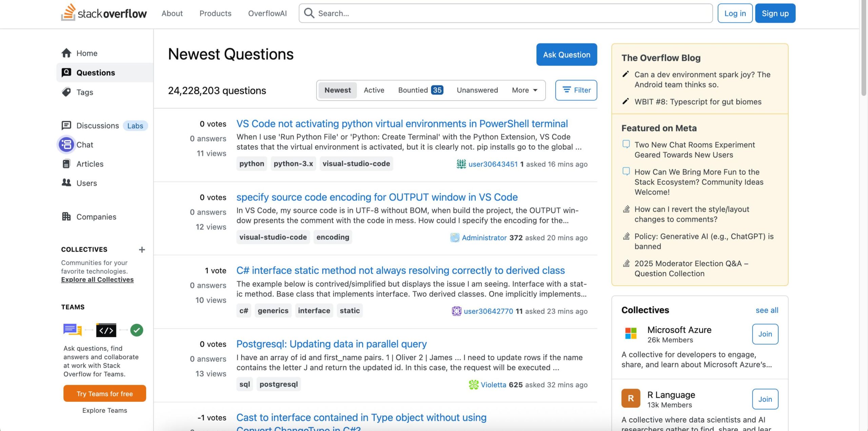Screen dimensions: 868x431
Task: Expand the More sort dropdown
Action: [x=525, y=90]
